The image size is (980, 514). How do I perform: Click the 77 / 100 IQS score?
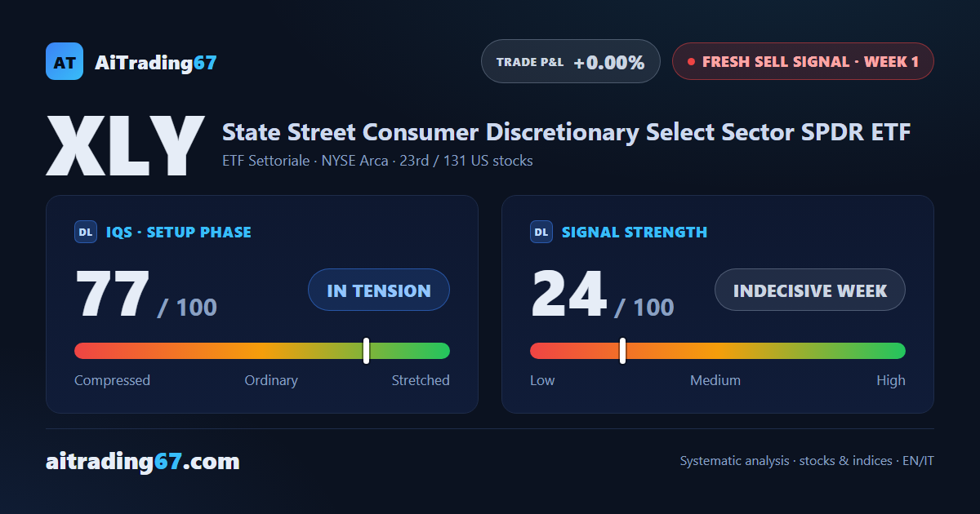[x=146, y=294]
